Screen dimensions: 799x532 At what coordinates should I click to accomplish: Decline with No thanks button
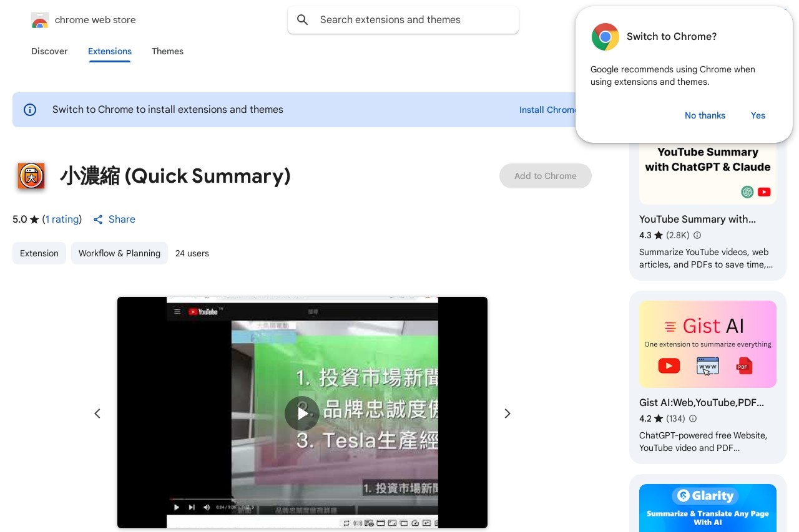(x=705, y=115)
